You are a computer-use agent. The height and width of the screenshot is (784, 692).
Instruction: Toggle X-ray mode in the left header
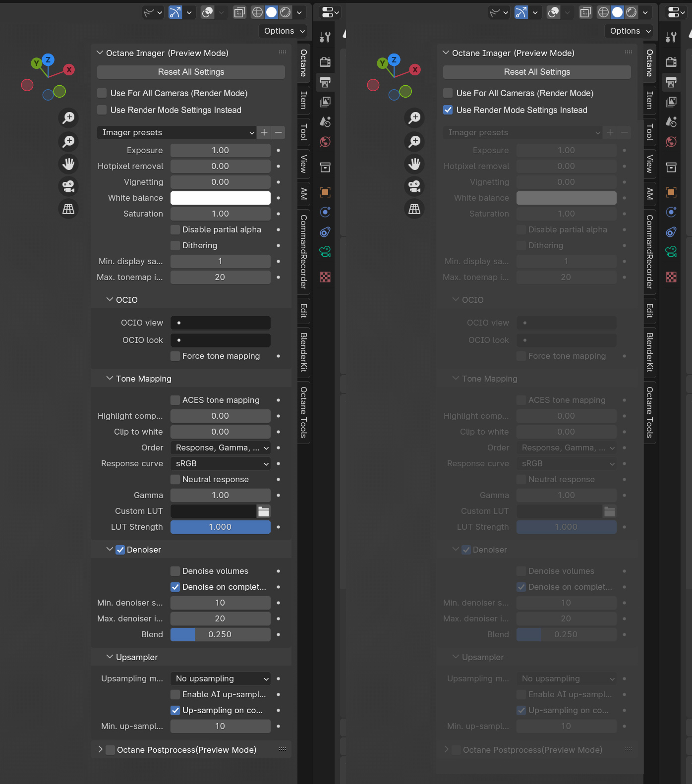click(239, 12)
